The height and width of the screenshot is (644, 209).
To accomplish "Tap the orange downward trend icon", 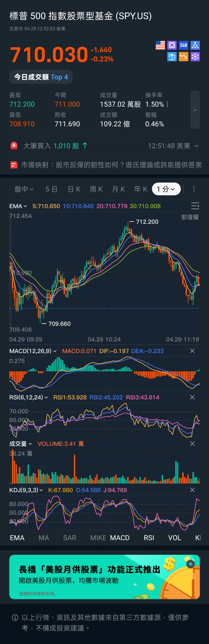I will click(x=183, y=57).
